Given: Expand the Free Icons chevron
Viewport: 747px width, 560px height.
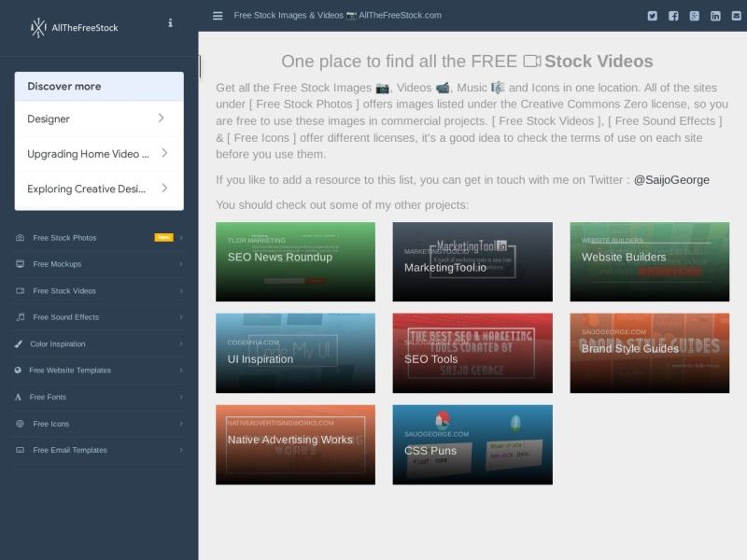Looking at the screenshot, I should pyautogui.click(x=181, y=424).
